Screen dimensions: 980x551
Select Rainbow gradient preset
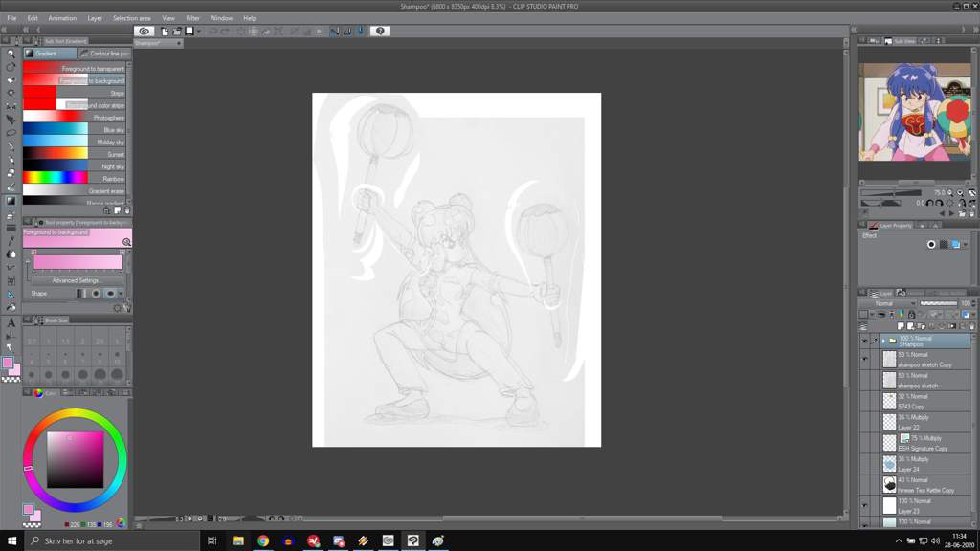(x=75, y=179)
